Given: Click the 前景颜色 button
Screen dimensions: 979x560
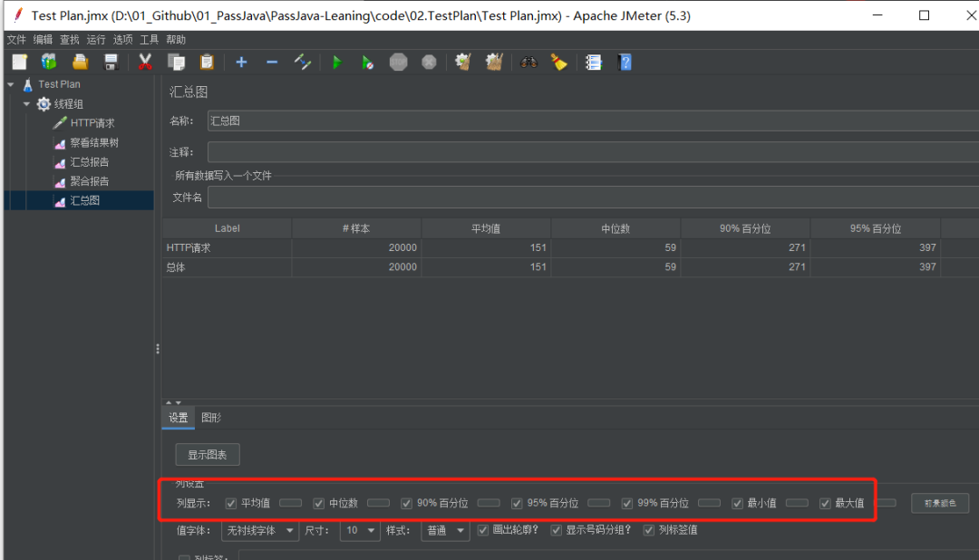Looking at the screenshot, I should [x=940, y=503].
